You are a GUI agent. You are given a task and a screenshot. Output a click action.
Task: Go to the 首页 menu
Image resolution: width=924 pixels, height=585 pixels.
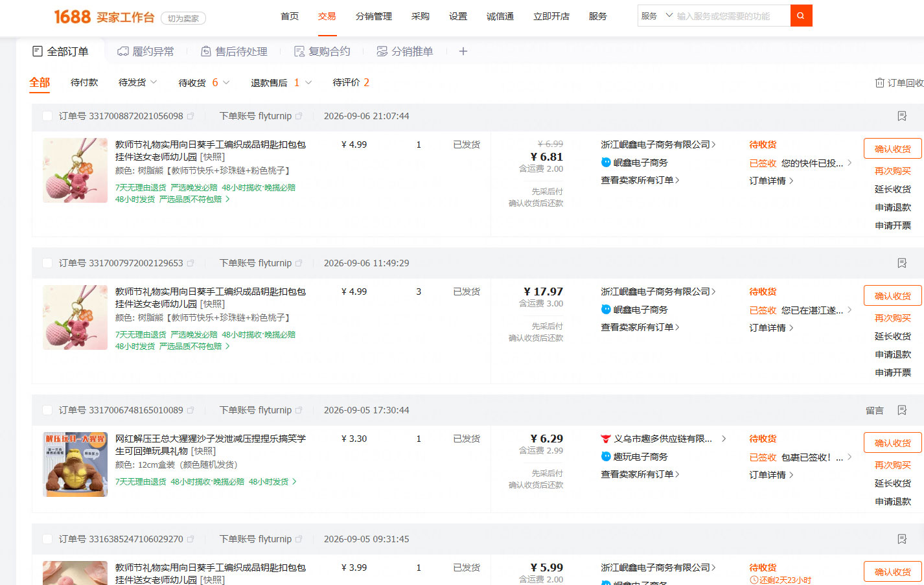pyautogui.click(x=290, y=16)
